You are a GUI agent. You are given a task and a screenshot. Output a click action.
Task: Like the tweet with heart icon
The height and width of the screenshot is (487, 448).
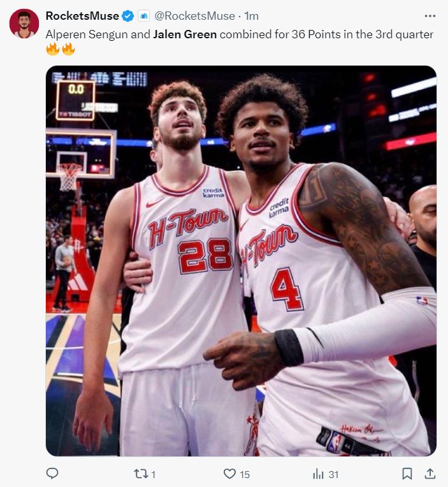point(229,474)
